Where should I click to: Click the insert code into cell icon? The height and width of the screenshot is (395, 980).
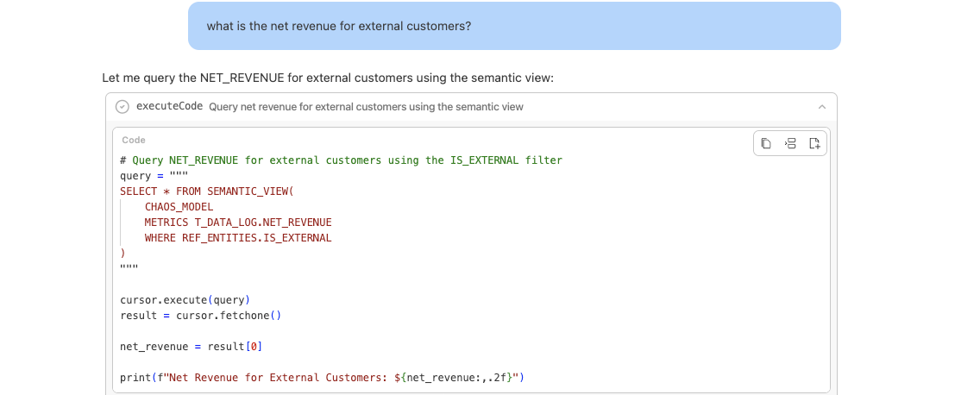pyautogui.click(x=790, y=143)
